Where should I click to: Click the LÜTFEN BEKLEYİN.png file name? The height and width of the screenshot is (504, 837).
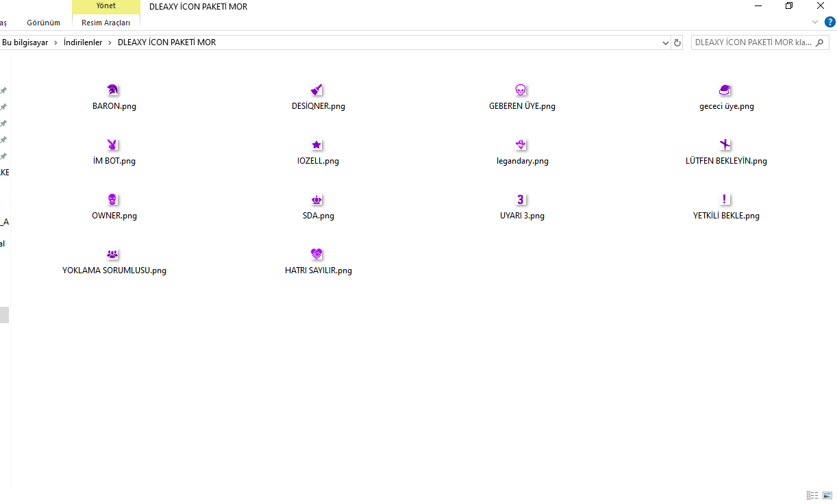(x=727, y=161)
